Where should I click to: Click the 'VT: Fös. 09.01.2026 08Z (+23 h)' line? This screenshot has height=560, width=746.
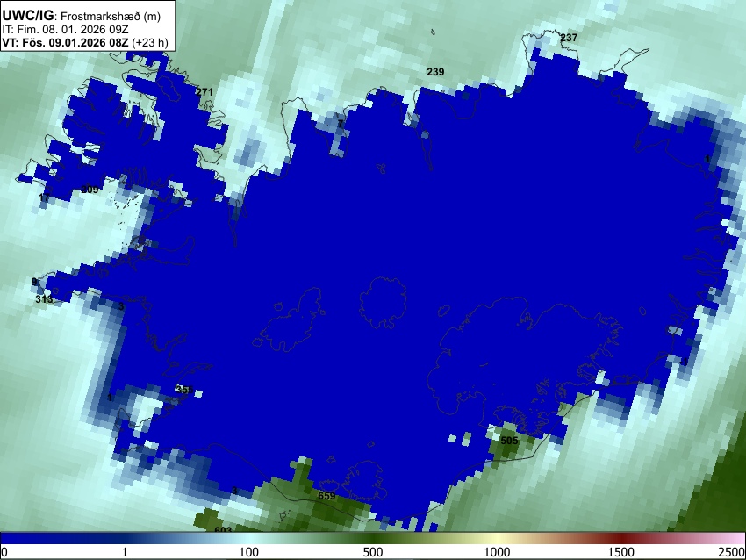[85, 42]
